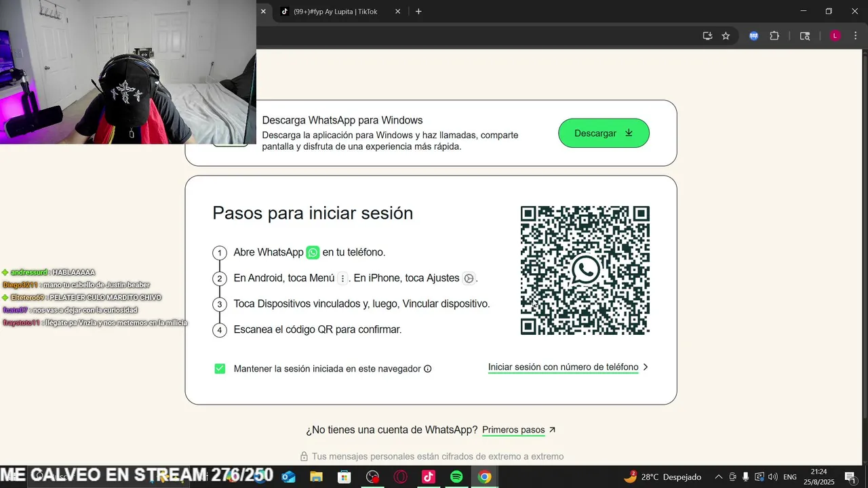This screenshot has height=488, width=868.
Task: Open the Chrome Extensions puzzle icon
Action: coord(774,36)
